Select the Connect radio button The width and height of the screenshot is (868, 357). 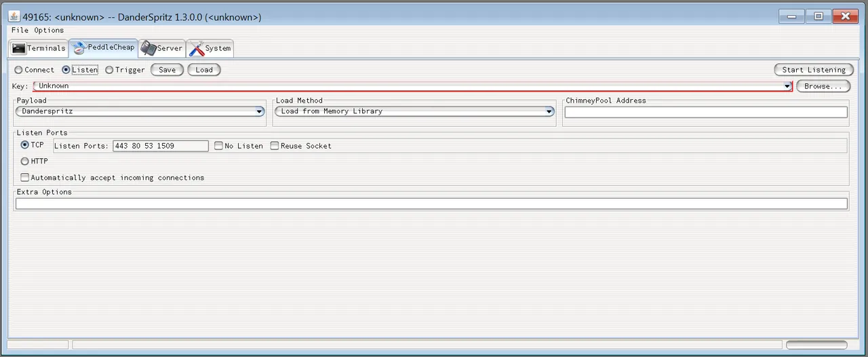tap(18, 70)
